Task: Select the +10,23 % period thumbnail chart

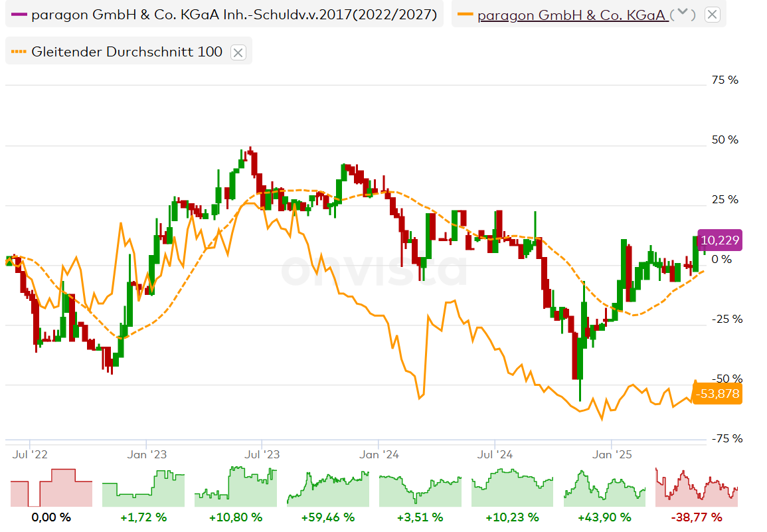Action: [512, 488]
